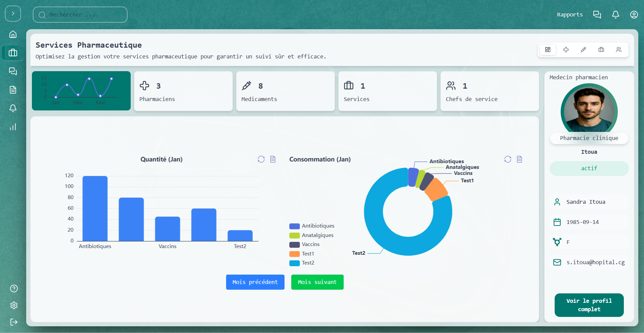Expand the sidebar with the chevron button
644x333 pixels.
(x=13, y=14)
